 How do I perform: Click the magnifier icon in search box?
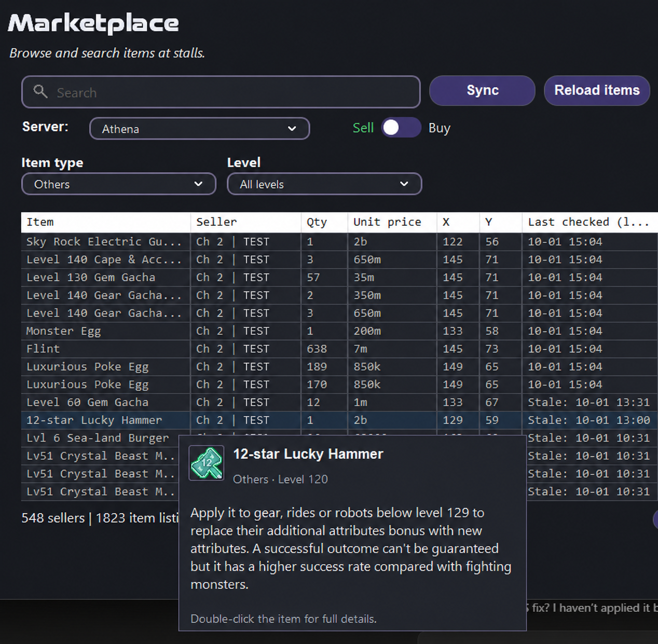point(40,91)
